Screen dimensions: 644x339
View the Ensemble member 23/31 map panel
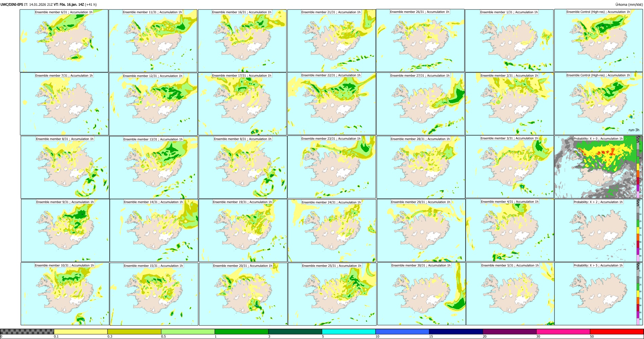pos(331,167)
